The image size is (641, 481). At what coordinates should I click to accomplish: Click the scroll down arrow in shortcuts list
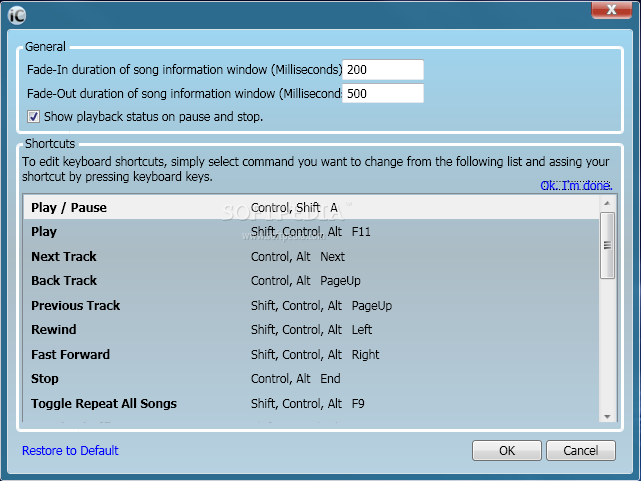pyautogui.click(x=607, y=416)
